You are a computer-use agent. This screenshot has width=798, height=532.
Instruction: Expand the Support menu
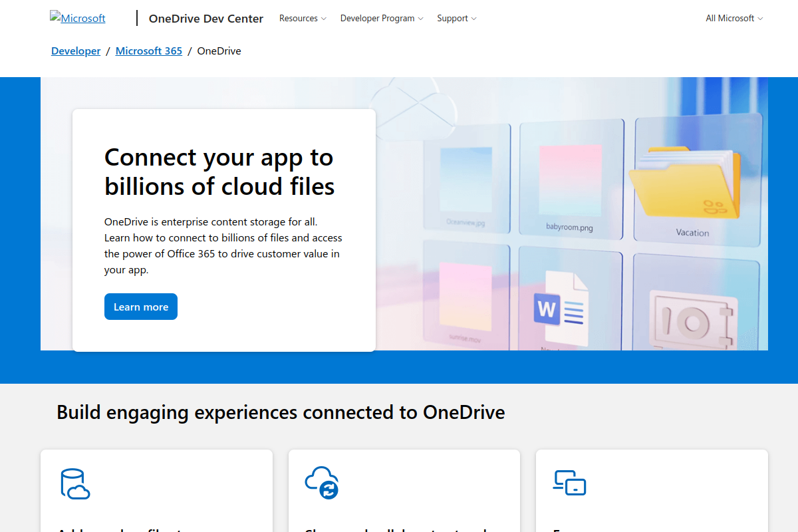coord(457,19)
